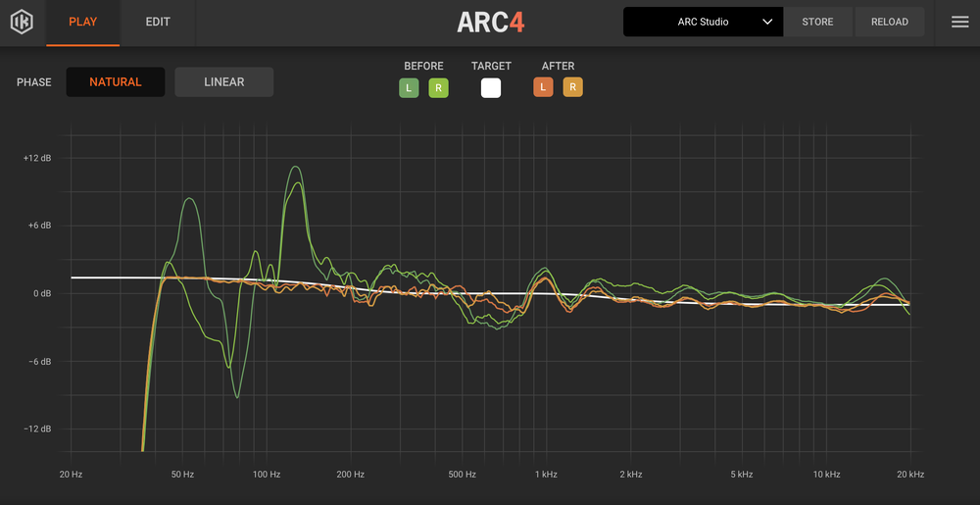
Task: Toggle the AFTER right channel curve
Action: (572, 87)
